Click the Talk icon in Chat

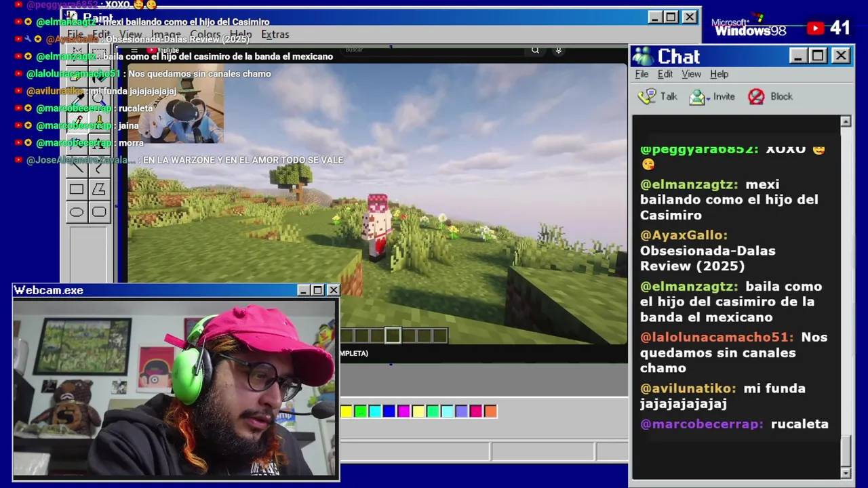(x=648, y=96)
